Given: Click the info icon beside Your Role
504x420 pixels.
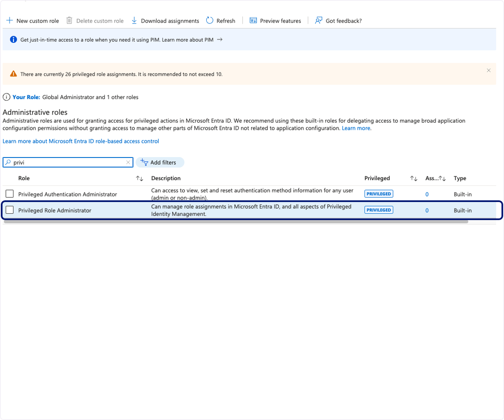Looking at the screenshot, I should pos(6,97).
